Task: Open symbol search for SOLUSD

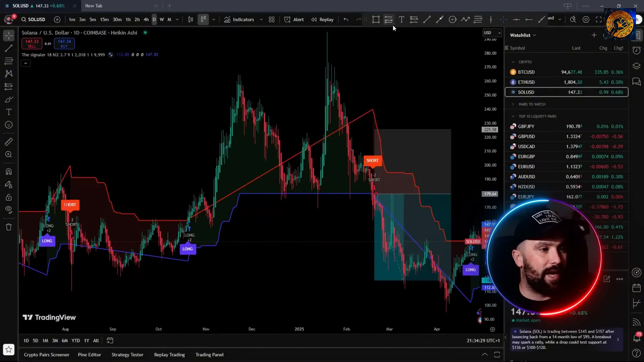Action: [x=33, y=19]
